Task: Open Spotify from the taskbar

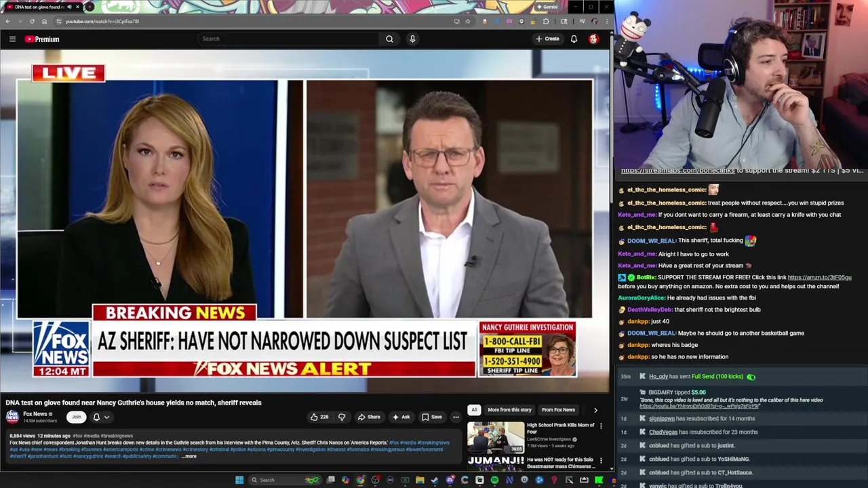Action: coord(494,480)
